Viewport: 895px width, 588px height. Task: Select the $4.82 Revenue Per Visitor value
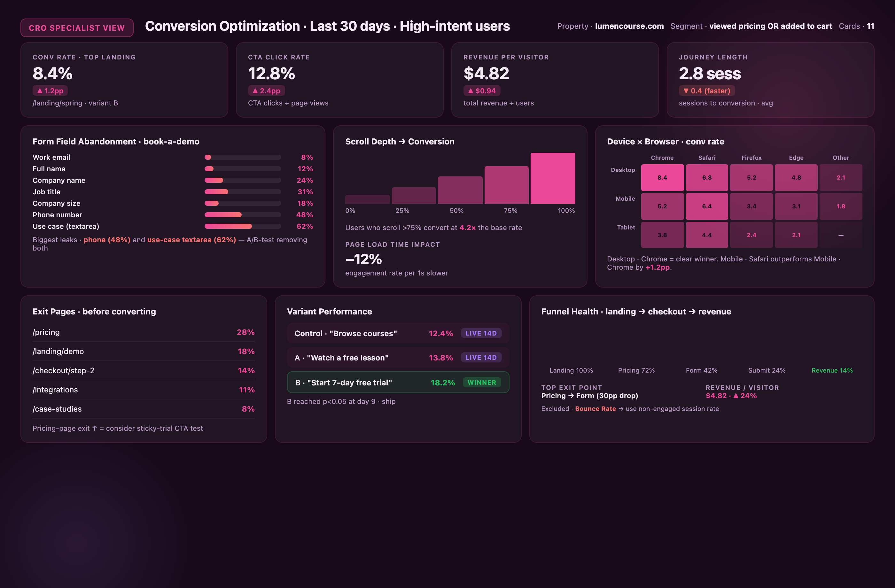point(486,73)
